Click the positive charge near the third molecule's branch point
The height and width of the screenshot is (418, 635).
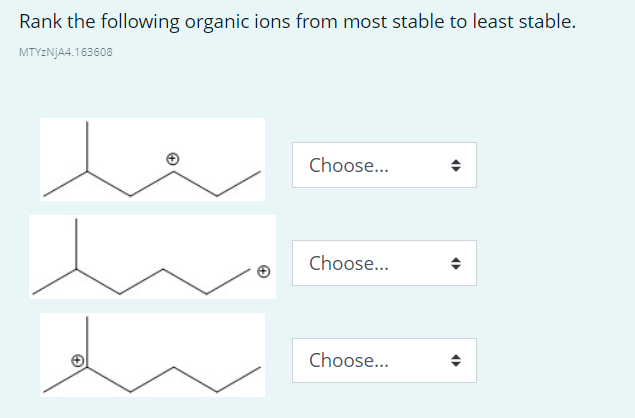(77, 360)
